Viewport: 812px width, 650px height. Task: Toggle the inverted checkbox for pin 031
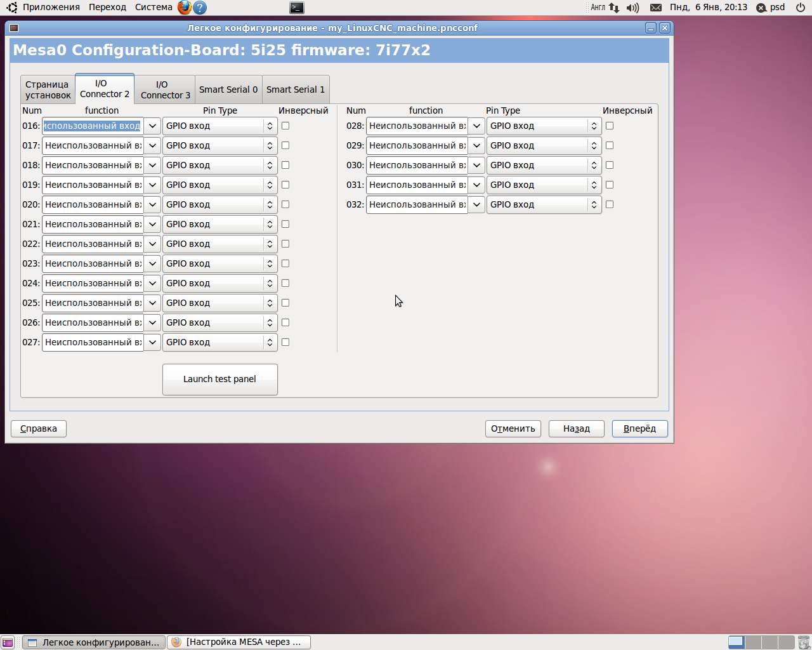610,185
